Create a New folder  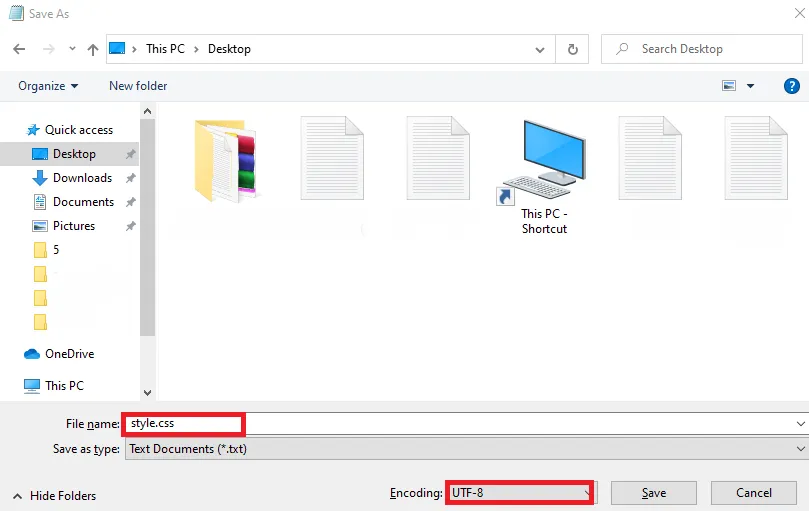(x=138, y=86)
